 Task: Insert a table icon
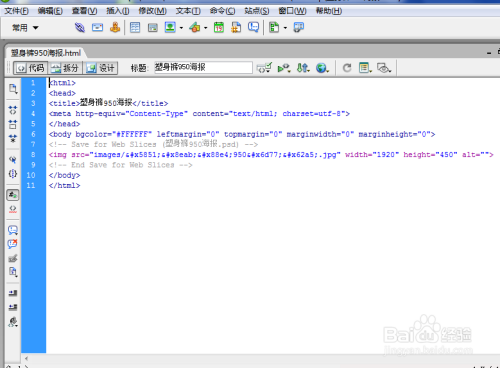[x=135, y=27]
